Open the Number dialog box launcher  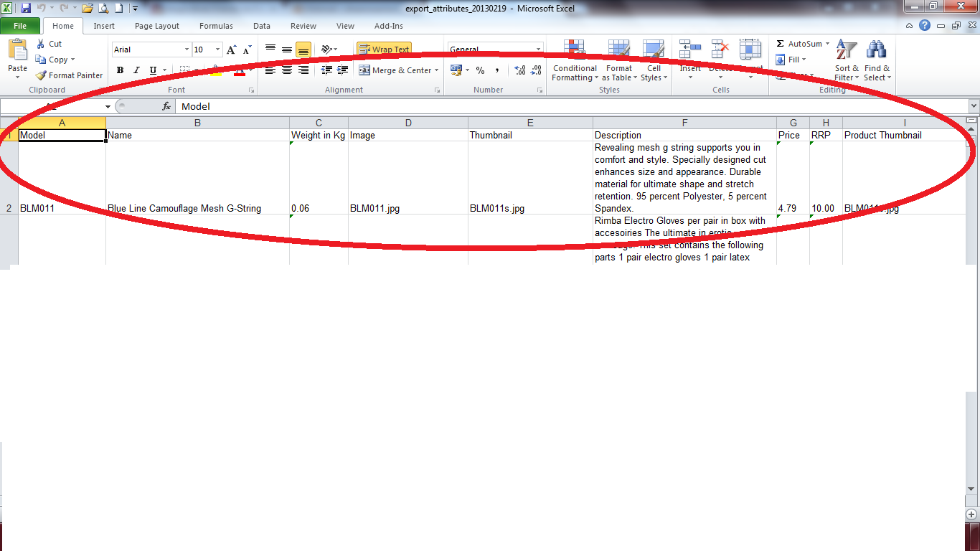pos(540,90)
